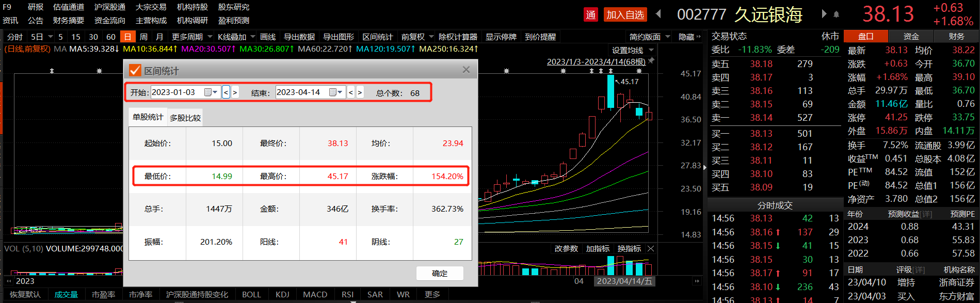Open the start date calendar picker
980x303 pixels.
click(x=211, y=92)
